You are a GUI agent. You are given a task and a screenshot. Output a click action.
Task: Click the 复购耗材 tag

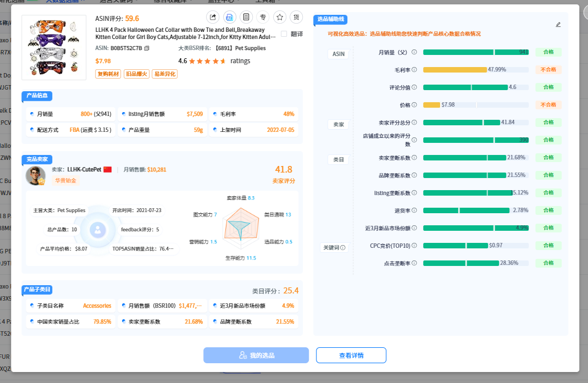[108, 74]
